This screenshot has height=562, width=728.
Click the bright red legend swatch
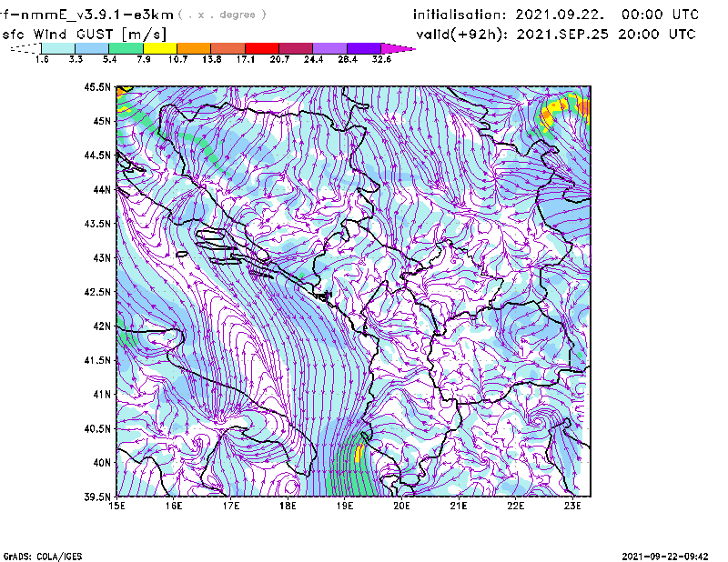point(262,48)
